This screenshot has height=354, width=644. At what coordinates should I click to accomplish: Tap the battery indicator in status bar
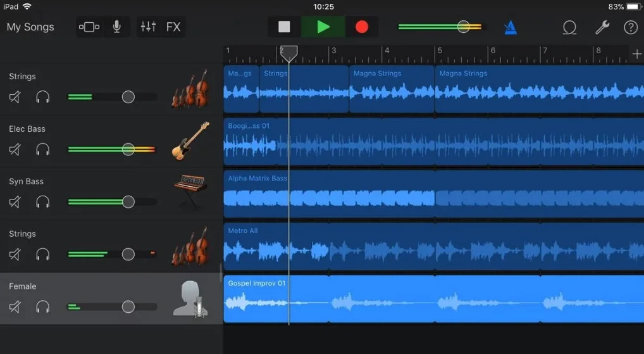[x=634, y=6]
